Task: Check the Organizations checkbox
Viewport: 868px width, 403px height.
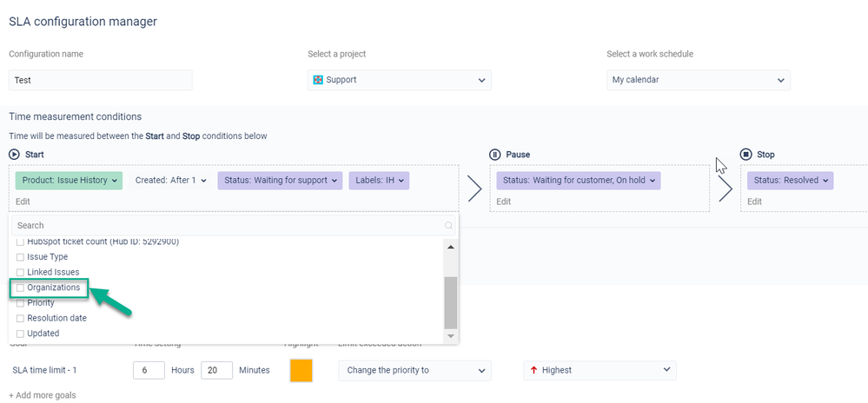Action: (21, 287)
